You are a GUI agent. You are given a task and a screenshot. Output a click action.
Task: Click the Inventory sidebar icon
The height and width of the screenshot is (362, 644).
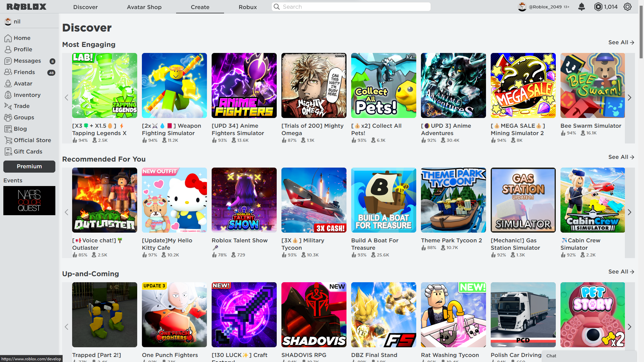pyautogui.click(x=8, y=95)
